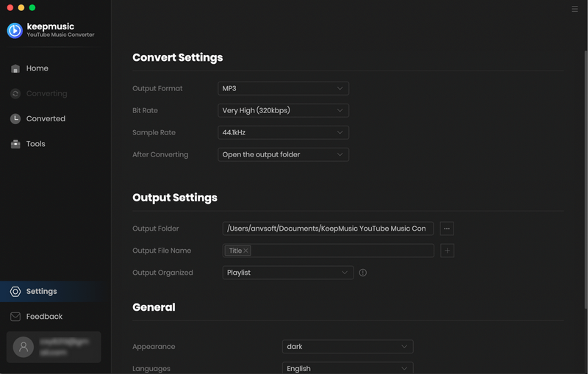Open the Output Format MP3 dropdown
The height and width of the screenshot is (374, 588).
[x=283, y=88]
